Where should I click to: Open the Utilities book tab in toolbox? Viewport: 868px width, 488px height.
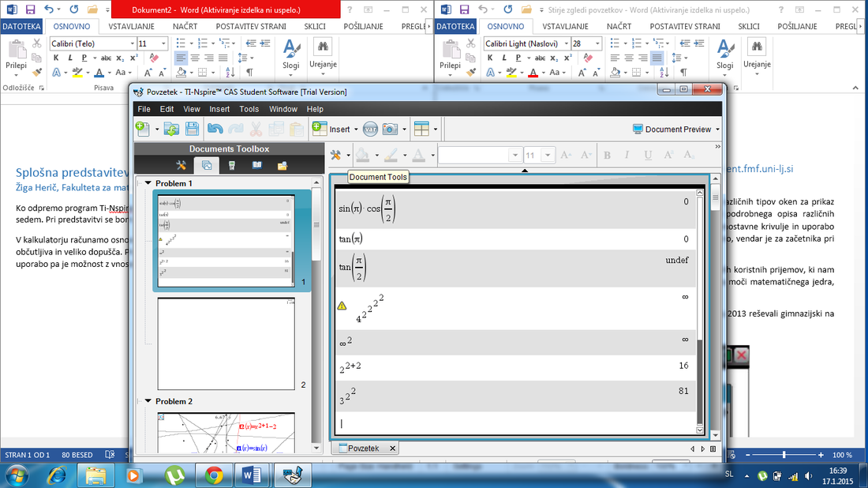257,166
